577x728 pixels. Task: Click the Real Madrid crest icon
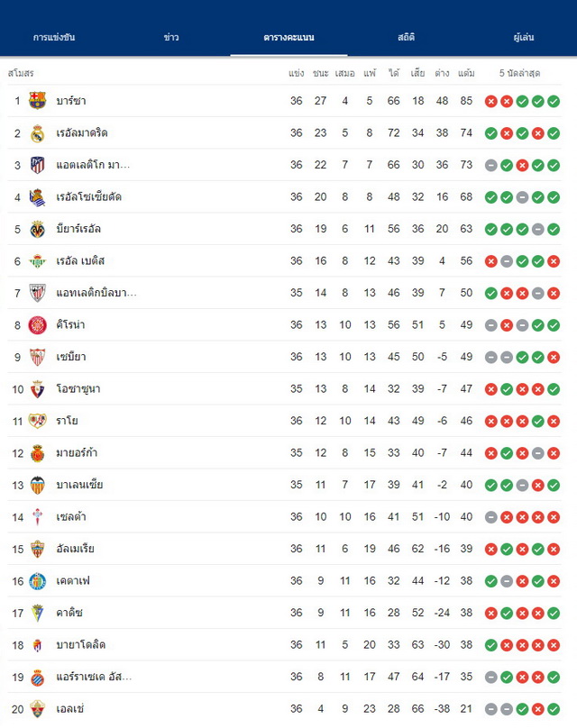click(37, 133)
